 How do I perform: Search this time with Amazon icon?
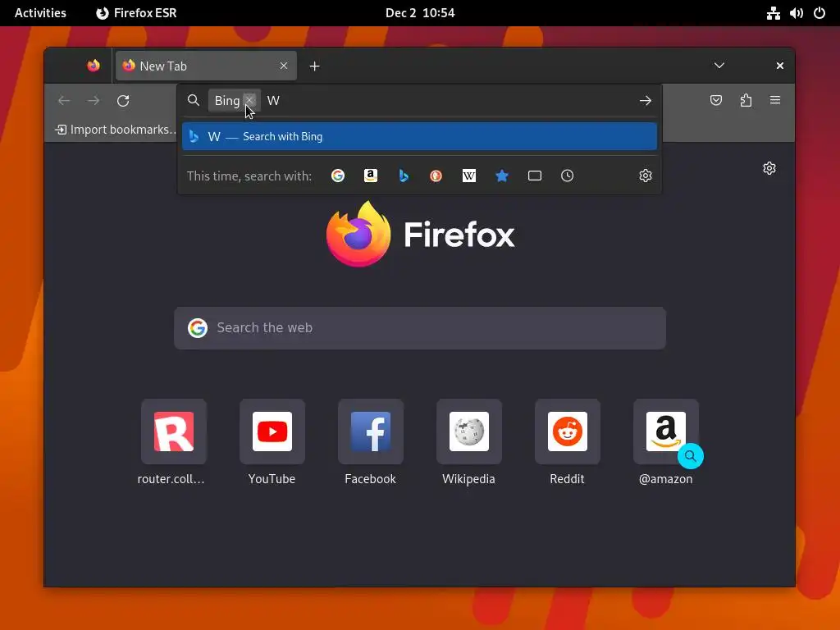pos(371,176)
